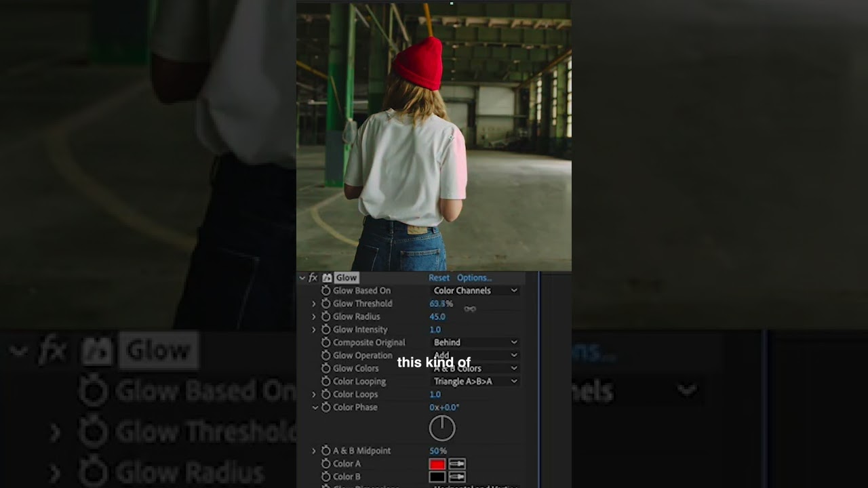Click the Color Looping label
The height and width of the screenshot is (488, 868).
[359, 381]
